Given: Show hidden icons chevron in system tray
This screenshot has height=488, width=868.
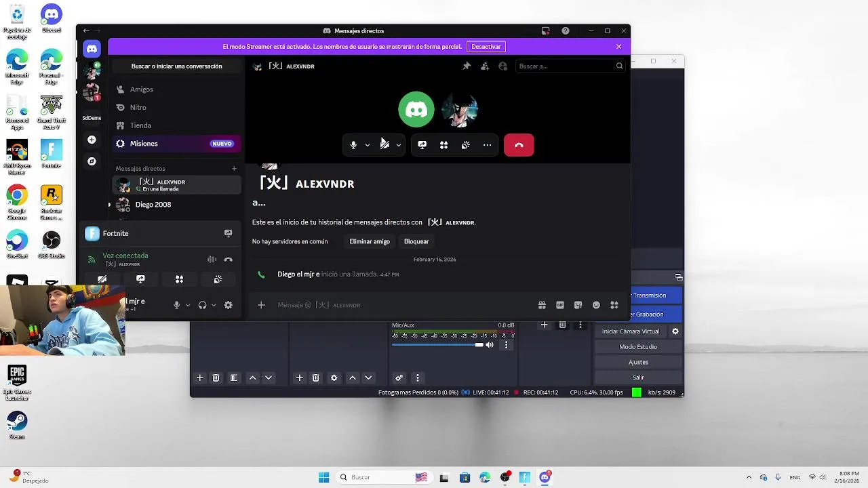Looking at the screenshot, I should point(749,477).
